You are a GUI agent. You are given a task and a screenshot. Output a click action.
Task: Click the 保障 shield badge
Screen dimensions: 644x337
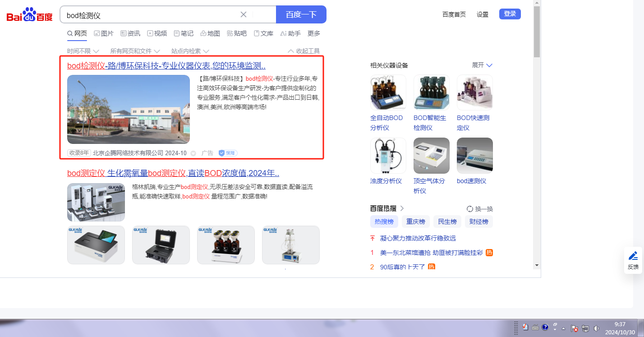click(228, 153)
